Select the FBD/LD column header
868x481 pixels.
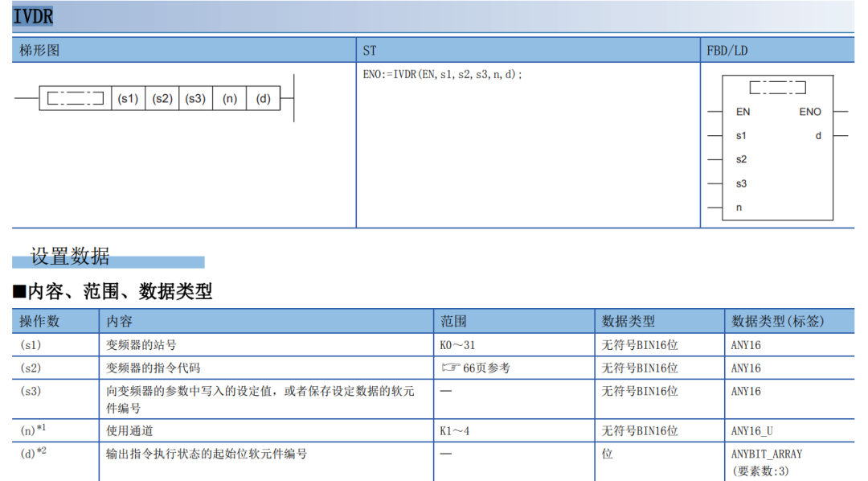(x=727, y=50)
